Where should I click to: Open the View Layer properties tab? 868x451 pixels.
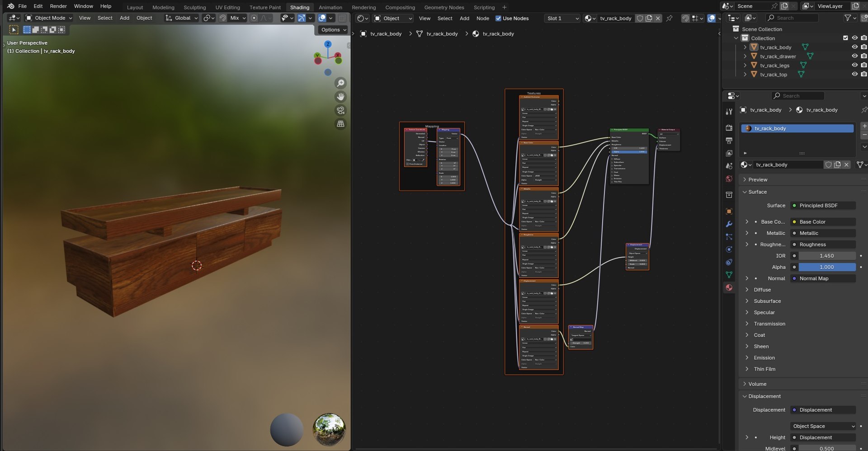point(729,153)
